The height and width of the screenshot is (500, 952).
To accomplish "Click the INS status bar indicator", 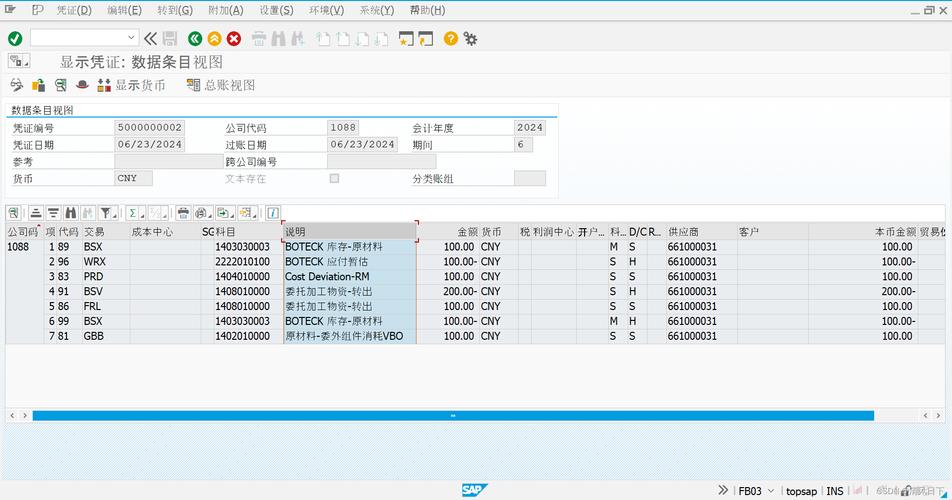I will click(x=835, y=491).
